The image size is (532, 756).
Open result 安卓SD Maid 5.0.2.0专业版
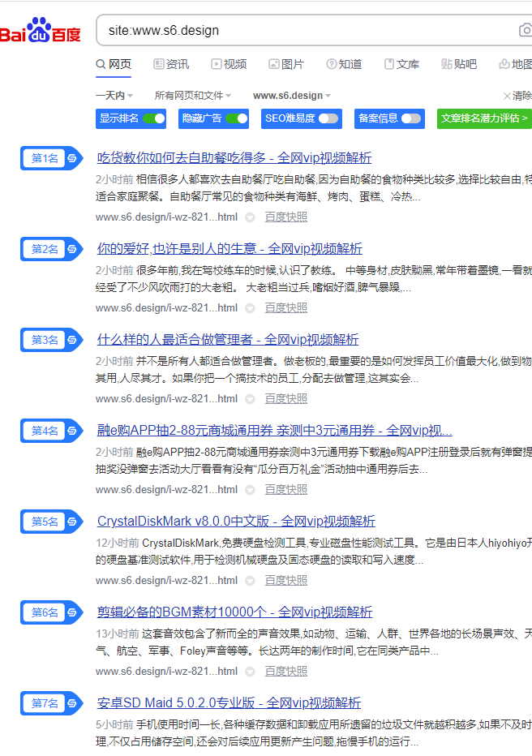pos(229,703)
